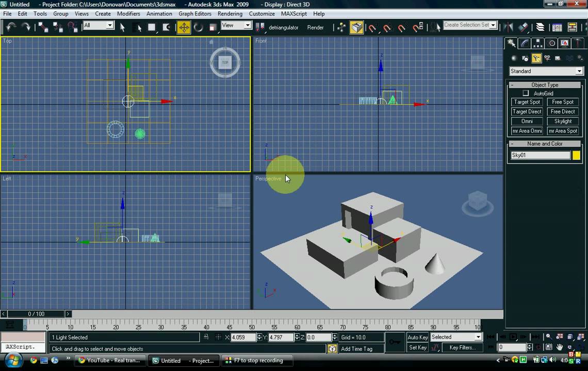Open the MAXScript menu
The width and height of the screenshot is (588, 371).
tap(294, 13)
